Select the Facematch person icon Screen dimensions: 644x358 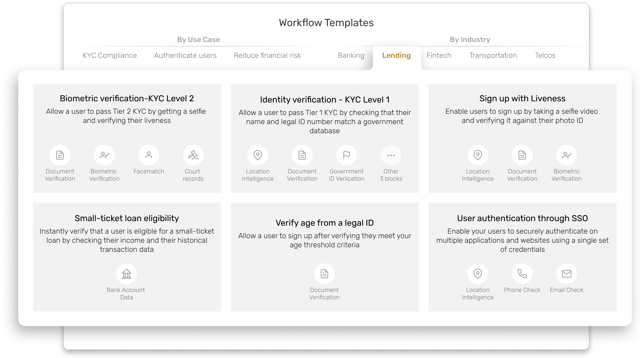point(149,155)
